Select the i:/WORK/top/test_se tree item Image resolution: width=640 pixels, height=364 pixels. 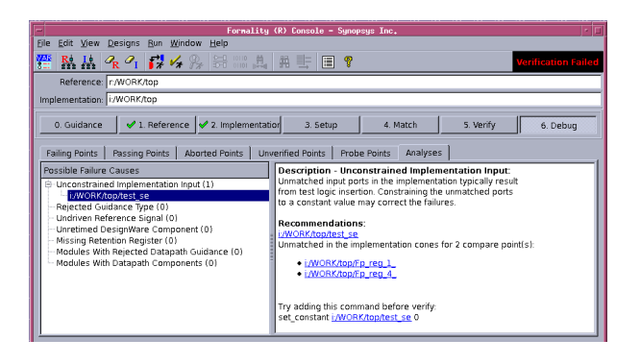[x=168, y=196]
